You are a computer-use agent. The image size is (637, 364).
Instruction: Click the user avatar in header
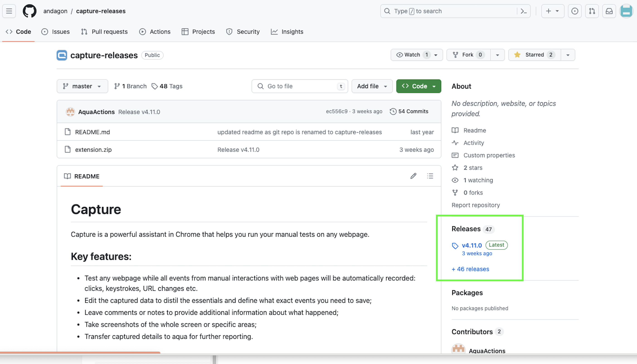click(626, 11)
